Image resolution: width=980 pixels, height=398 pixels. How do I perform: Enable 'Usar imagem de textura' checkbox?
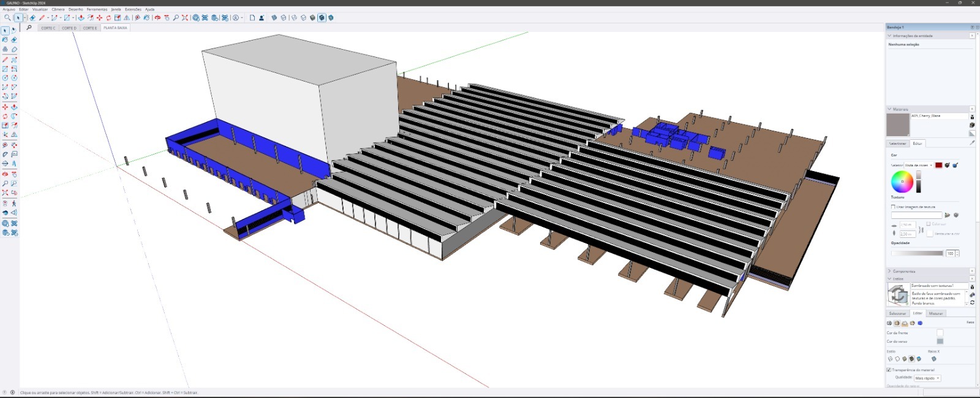point(893,207)
